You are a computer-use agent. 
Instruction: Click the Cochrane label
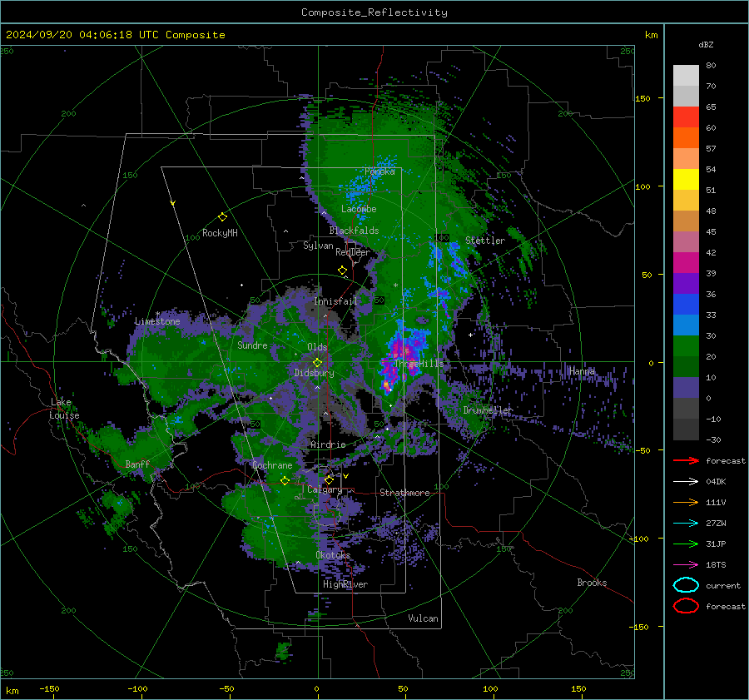(272, 465)
